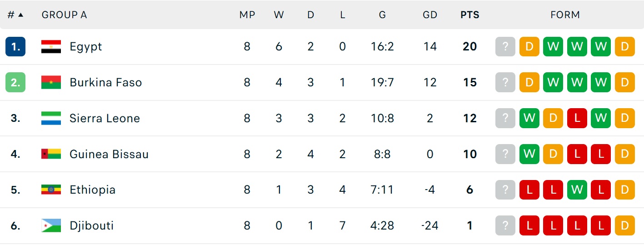644x245 pixels.
Task: Click the Guinea Bissau flag icon
Action: point(51,154)
